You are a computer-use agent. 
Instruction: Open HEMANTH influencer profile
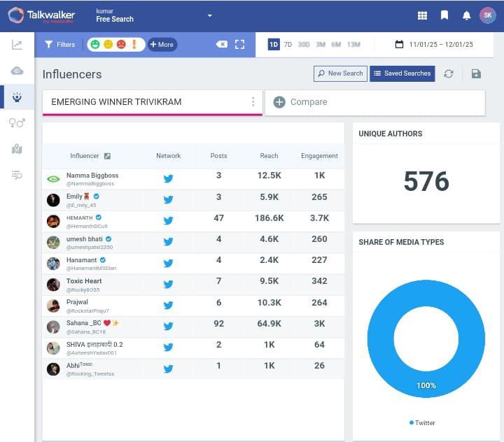click(x=79, y=218)
